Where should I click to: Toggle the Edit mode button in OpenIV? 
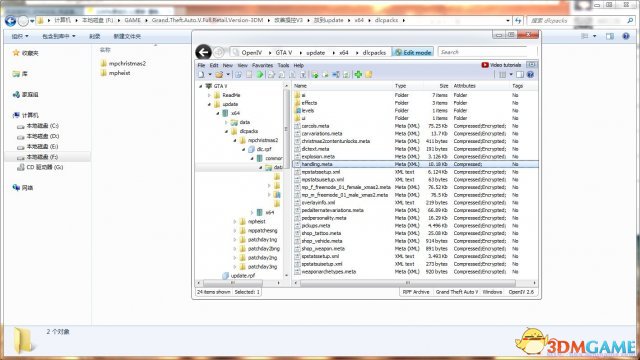coord(413,52)
